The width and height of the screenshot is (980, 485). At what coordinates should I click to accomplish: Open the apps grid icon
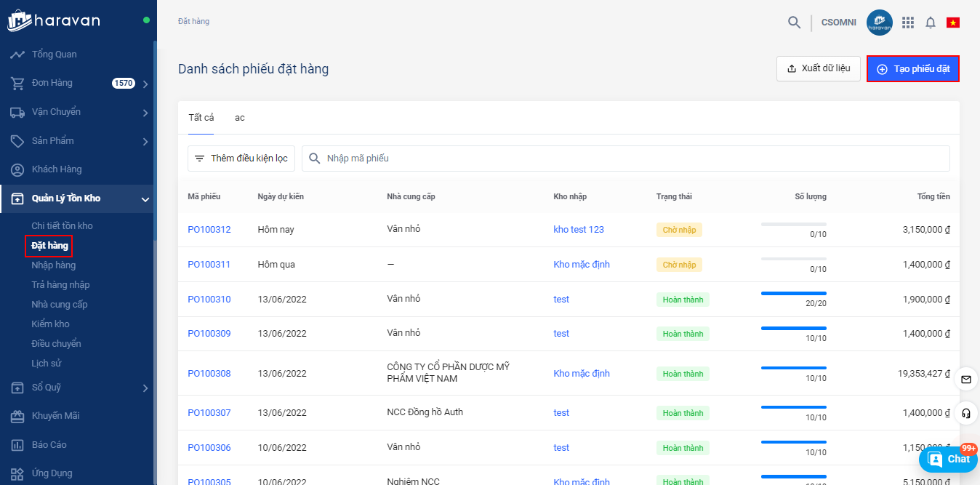pos(908,23)
